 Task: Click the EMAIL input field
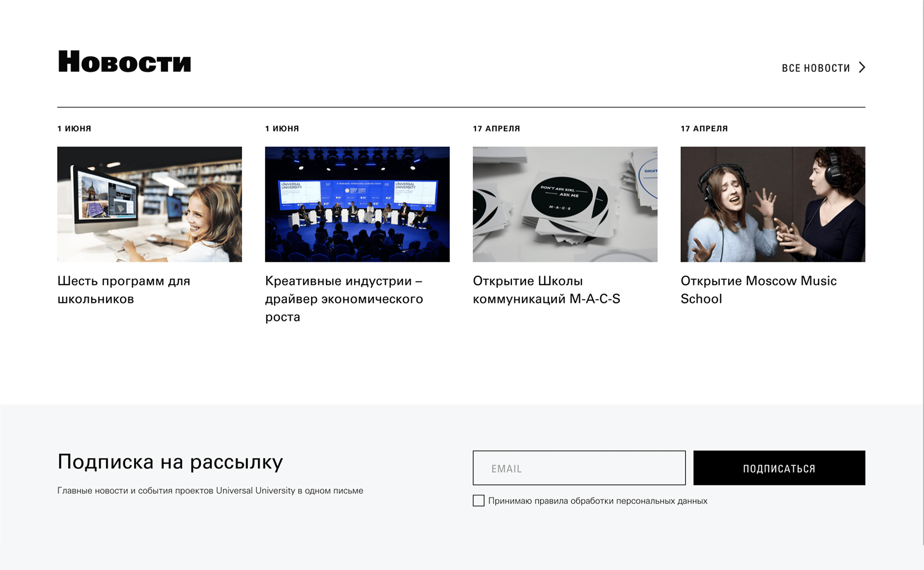[x=579, y=468]
